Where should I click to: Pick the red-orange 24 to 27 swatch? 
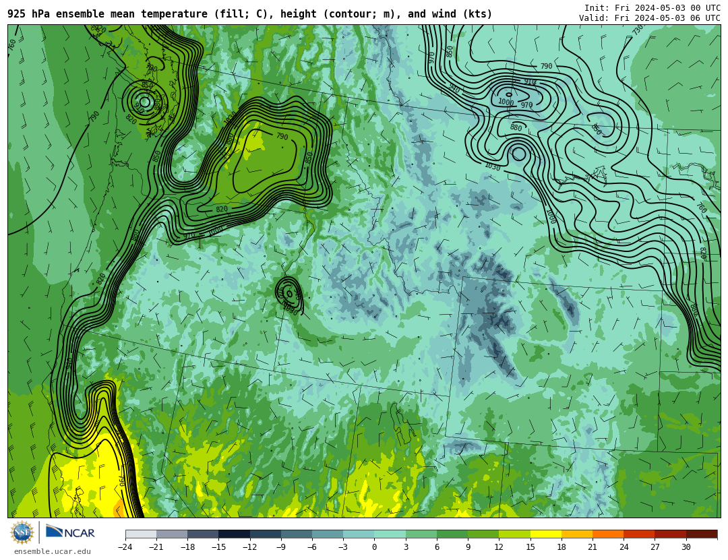pos(639,534)
